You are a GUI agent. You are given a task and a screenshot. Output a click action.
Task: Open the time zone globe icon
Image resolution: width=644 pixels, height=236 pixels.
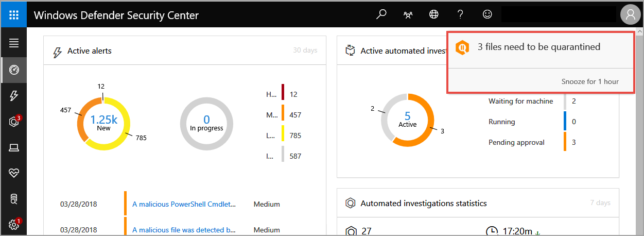tap(434, 14)
